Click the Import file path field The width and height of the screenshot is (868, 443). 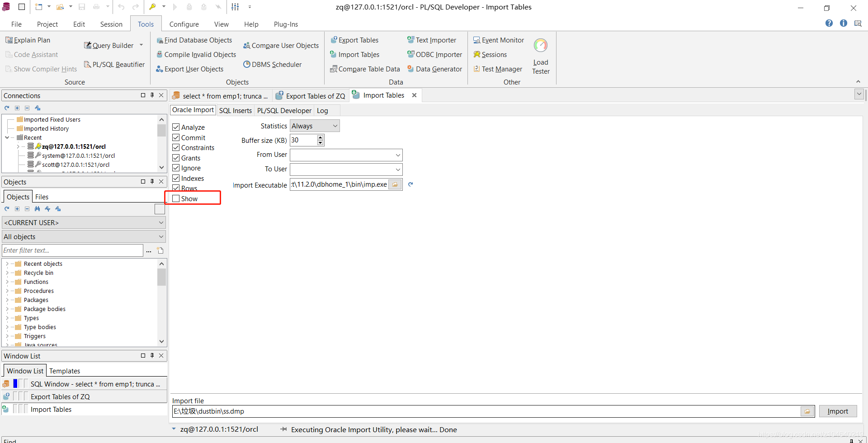pos(486,411)
